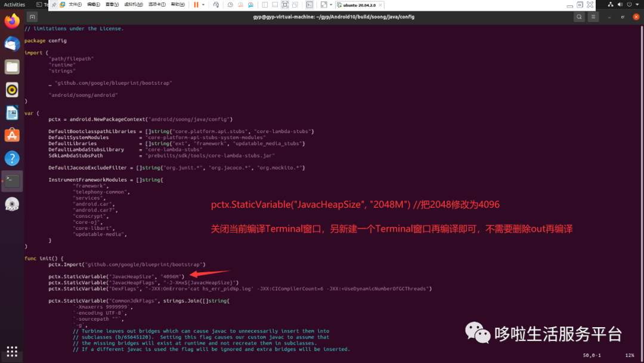Click the VMware unity mode icon

point(295,5)
